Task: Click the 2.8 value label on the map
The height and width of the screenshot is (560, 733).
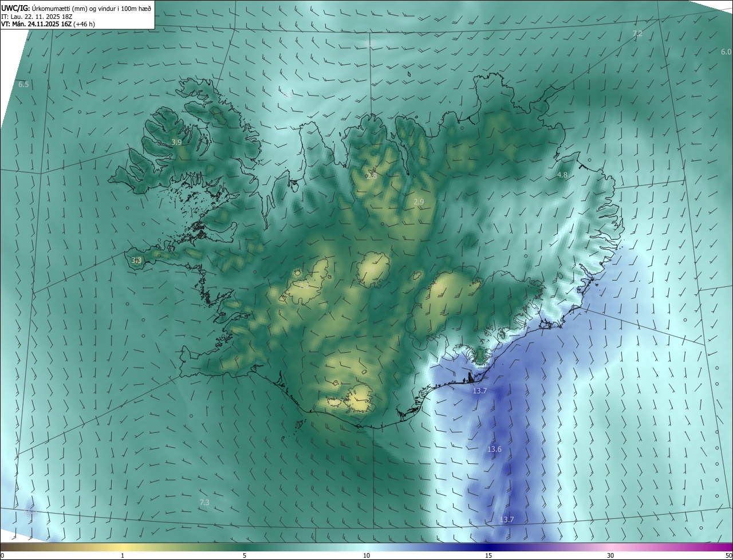Action: (372, 176)
